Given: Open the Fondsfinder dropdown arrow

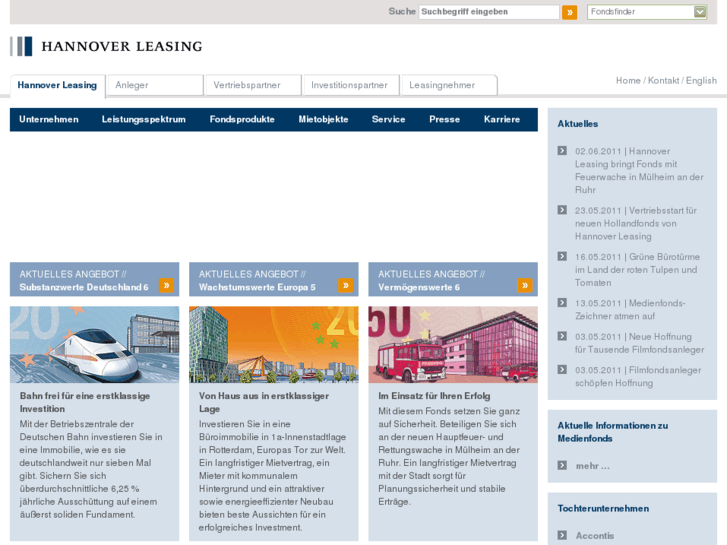Looking at the screenshot, I should point(700,12).
